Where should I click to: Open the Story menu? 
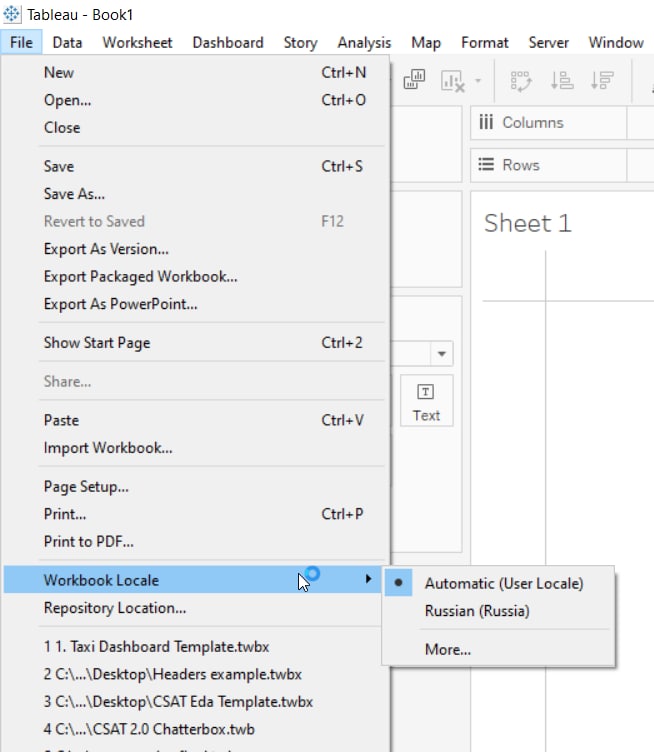pyautogui.click(x=300, y=43)
